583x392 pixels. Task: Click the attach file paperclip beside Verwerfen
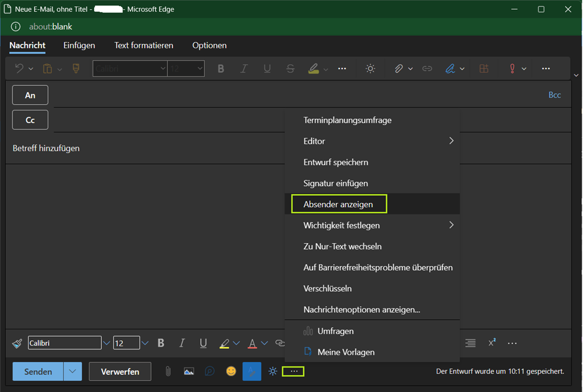[x=168, y=372]
